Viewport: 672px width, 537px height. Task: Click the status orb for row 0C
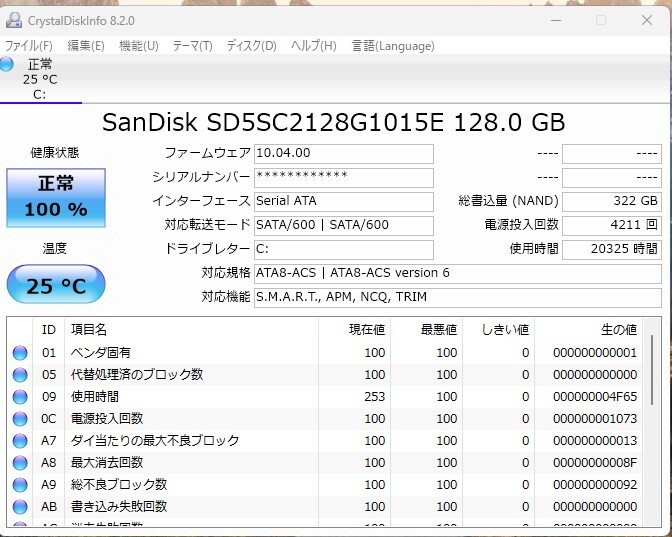pyautogui.click(x=20, y=419)
